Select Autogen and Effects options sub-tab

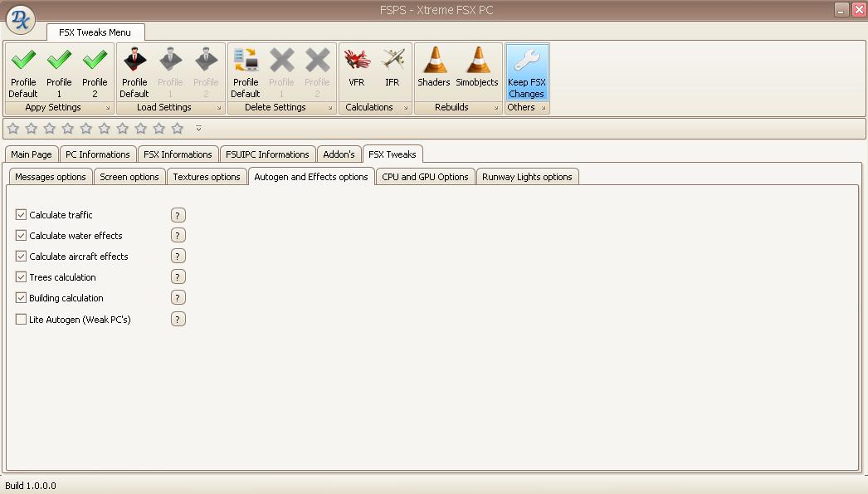click(x=311, y=176)
